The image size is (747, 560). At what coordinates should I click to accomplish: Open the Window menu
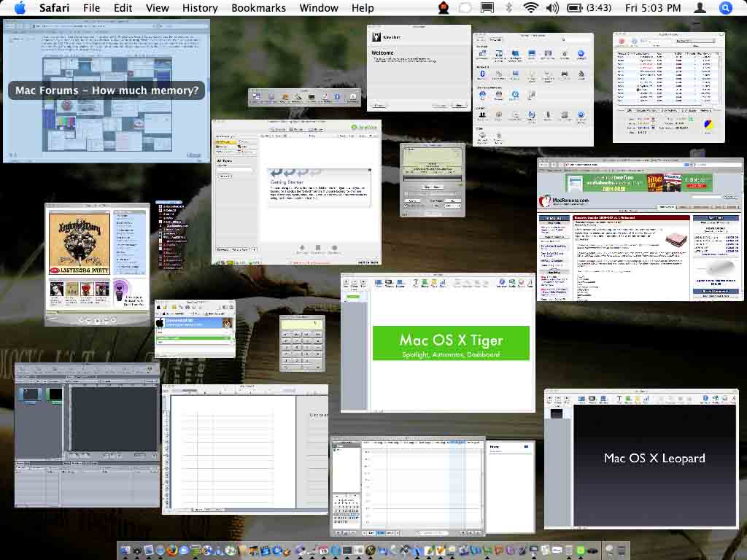click(319, 7)
